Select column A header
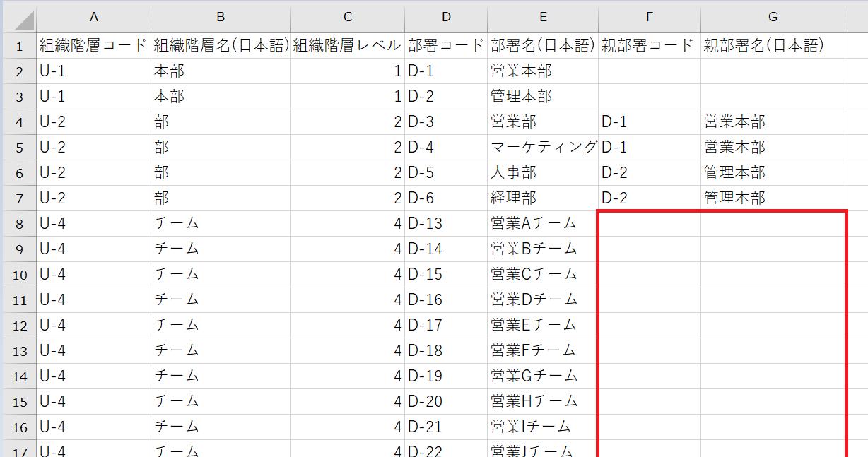 coord(94,17)
